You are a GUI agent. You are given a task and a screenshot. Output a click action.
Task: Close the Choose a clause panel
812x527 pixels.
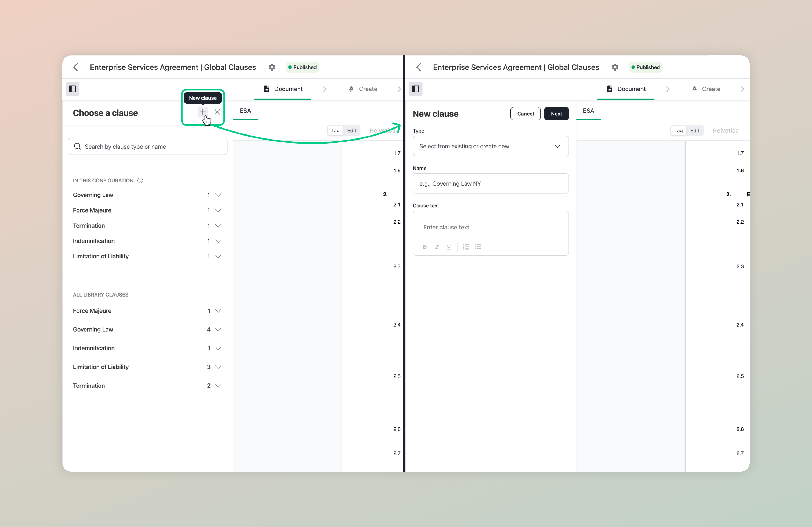tap(217, 112)
